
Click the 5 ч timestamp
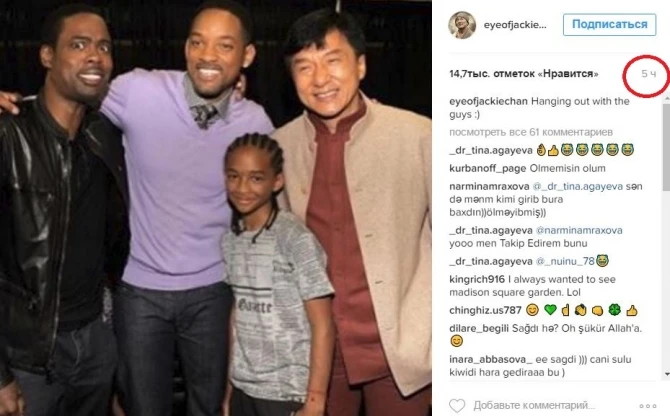coord(648,74)
